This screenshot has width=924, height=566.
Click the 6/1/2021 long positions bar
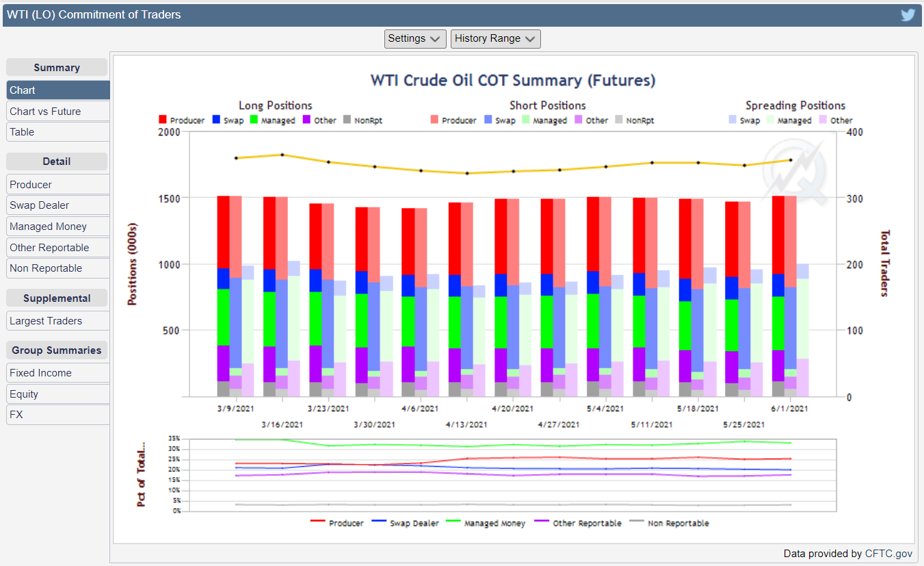778,296
